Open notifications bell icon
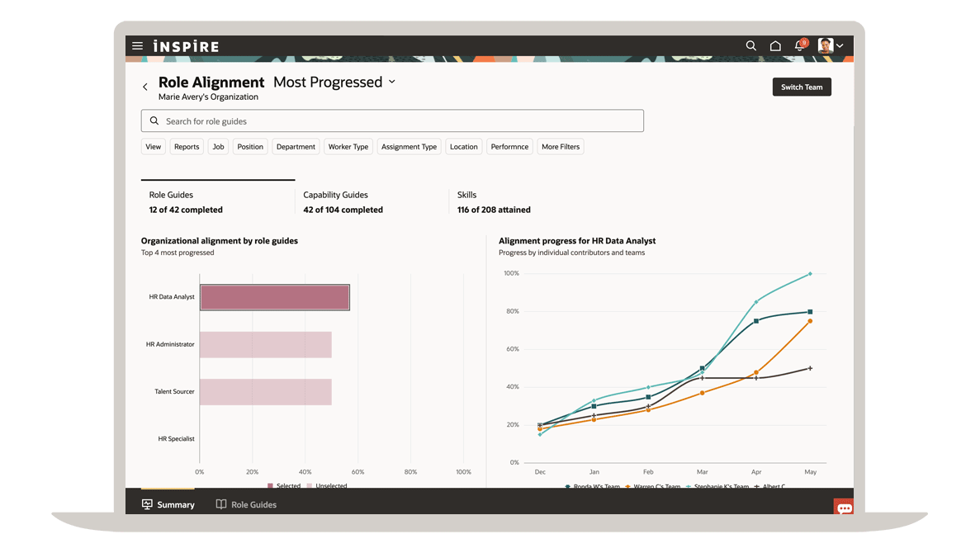Image resolution: width=980 pixels, height=553 pixels. click(799, 46)
